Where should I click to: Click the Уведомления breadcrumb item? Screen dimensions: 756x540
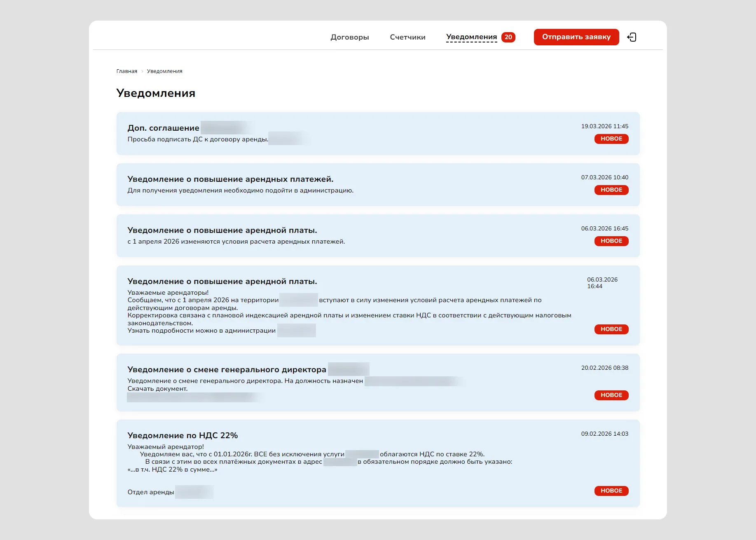164,71
